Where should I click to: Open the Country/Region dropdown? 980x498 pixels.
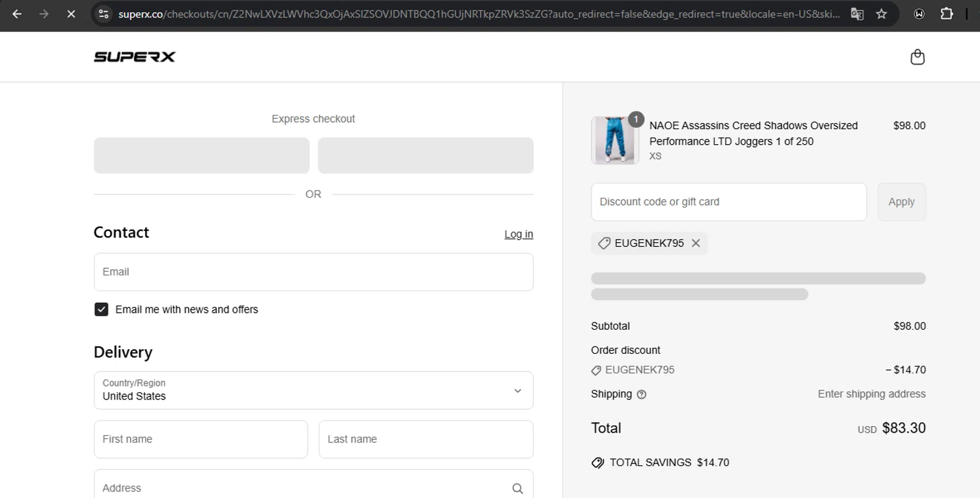tap(314, 390)
